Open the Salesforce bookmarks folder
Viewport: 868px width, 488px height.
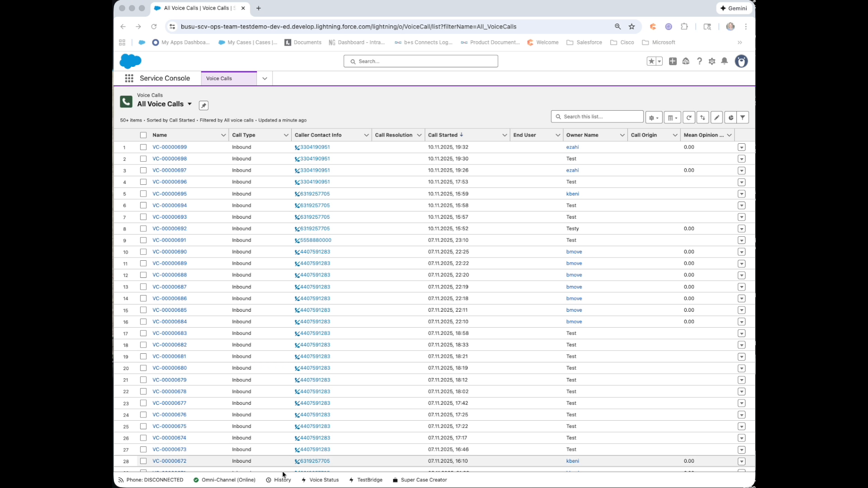tap(584, 42)
